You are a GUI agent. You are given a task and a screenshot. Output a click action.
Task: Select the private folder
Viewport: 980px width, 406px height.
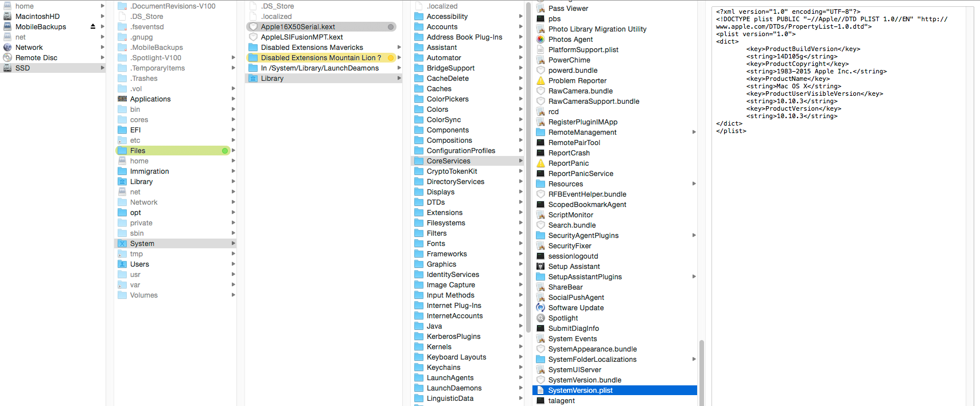(176, 223)
